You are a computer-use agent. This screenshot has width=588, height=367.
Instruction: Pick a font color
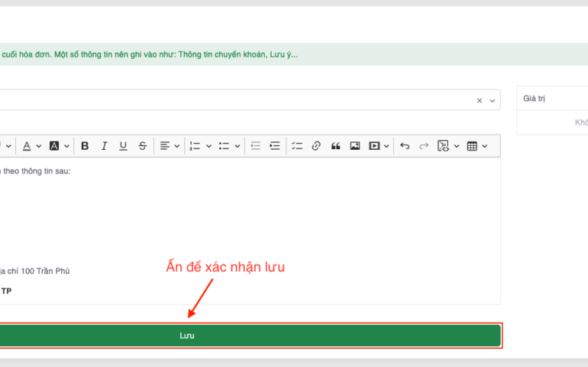pos(31,146)
